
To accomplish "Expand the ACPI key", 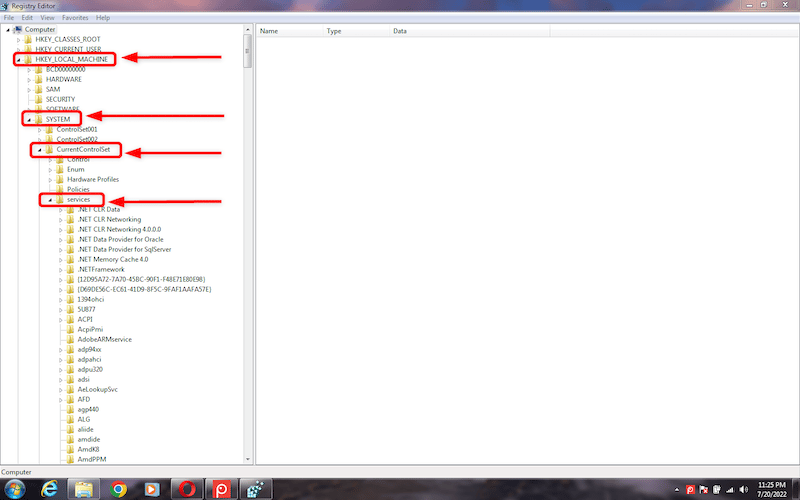I will click(x=61, y=319).
